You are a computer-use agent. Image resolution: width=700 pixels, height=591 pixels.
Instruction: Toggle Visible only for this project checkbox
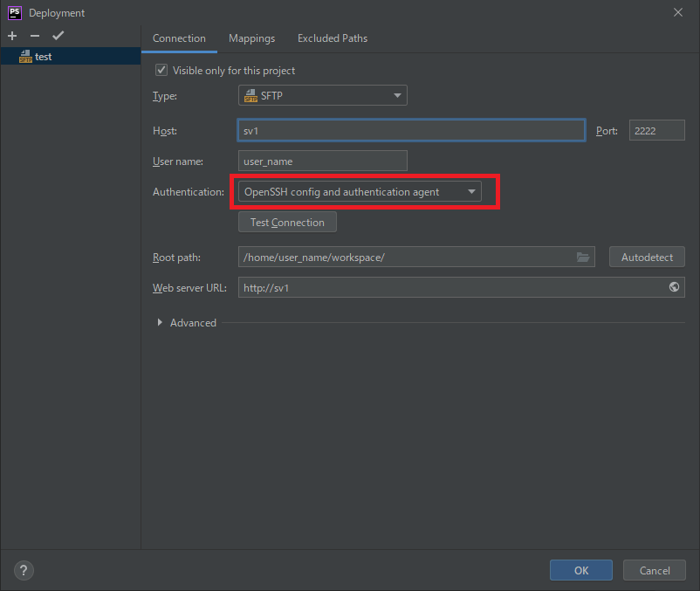(161, 70)
